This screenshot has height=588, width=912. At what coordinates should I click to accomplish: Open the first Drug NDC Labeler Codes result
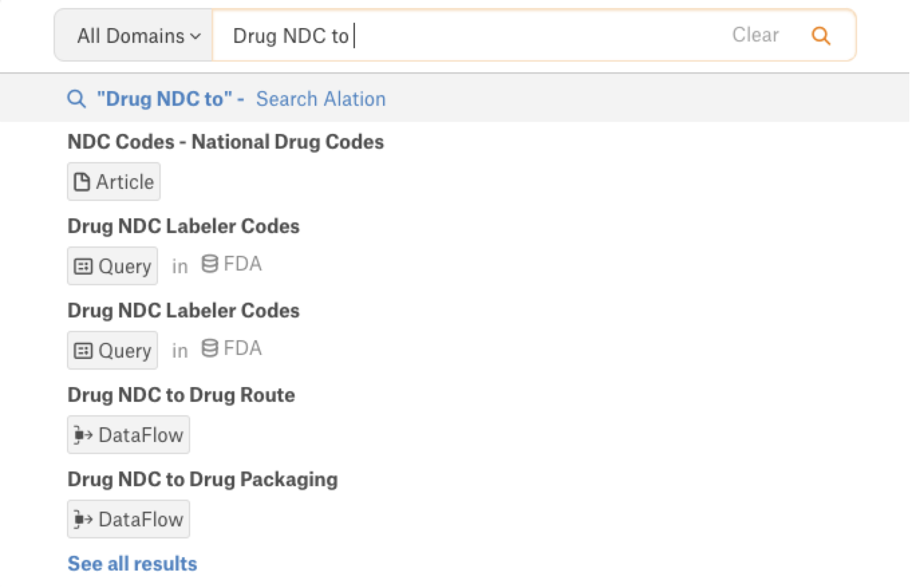click(183, 226)
